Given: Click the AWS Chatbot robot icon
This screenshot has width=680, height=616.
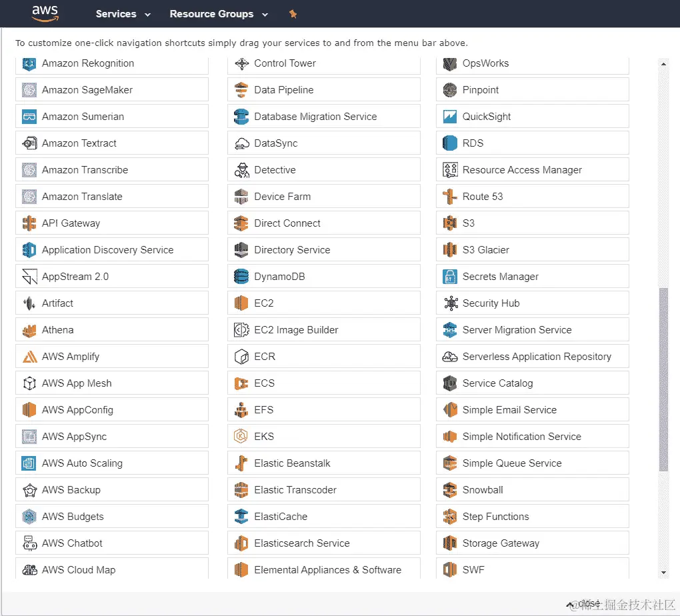Looking at the screenshot, I should 29,543.
